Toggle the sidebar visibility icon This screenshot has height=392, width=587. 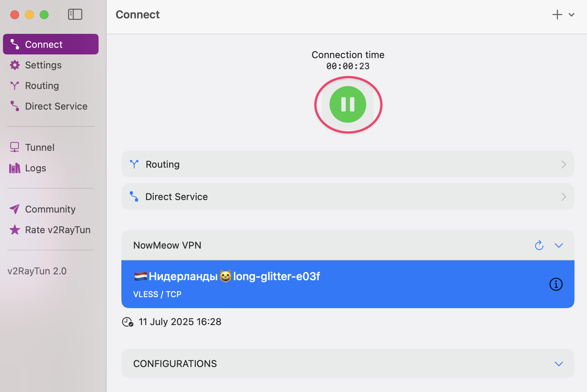click(75, 14)
